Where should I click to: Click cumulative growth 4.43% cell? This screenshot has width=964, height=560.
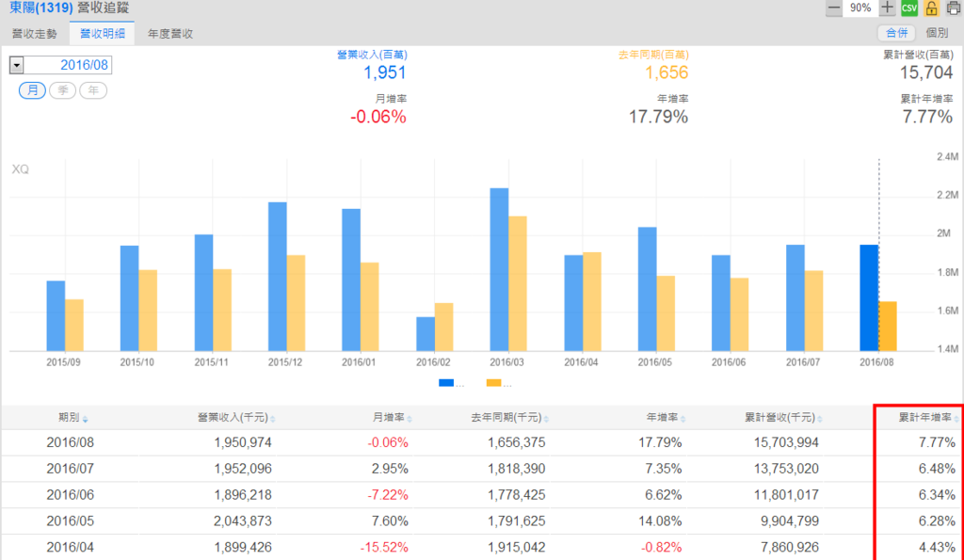937,547
